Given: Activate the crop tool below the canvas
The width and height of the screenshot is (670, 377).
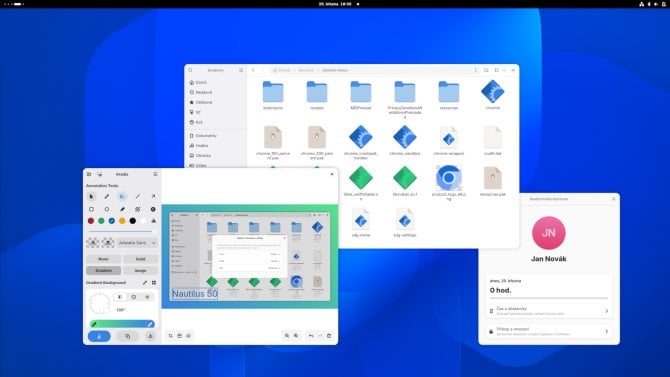Looking at the screenshot, I should tap(170, 336).
